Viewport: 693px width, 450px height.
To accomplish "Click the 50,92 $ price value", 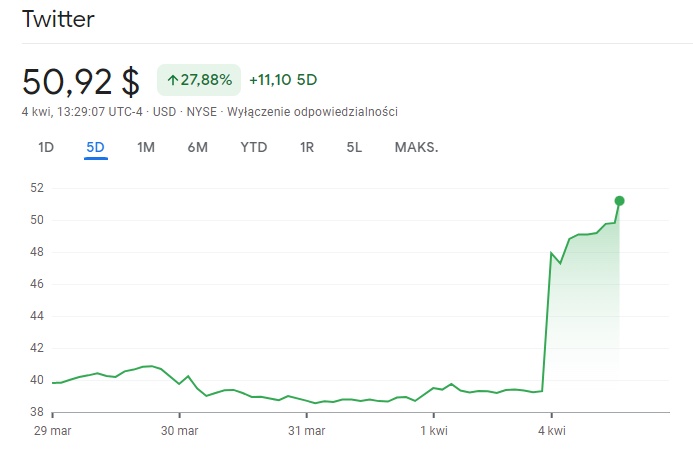I will (82, 80).
